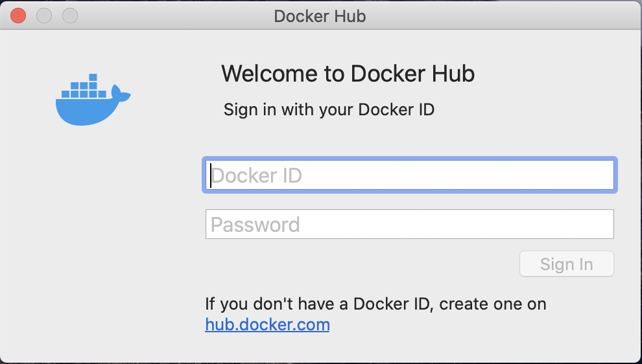Click the Welcome to Docker Hub heading
The image size is (642, 364).
[348, 74]
